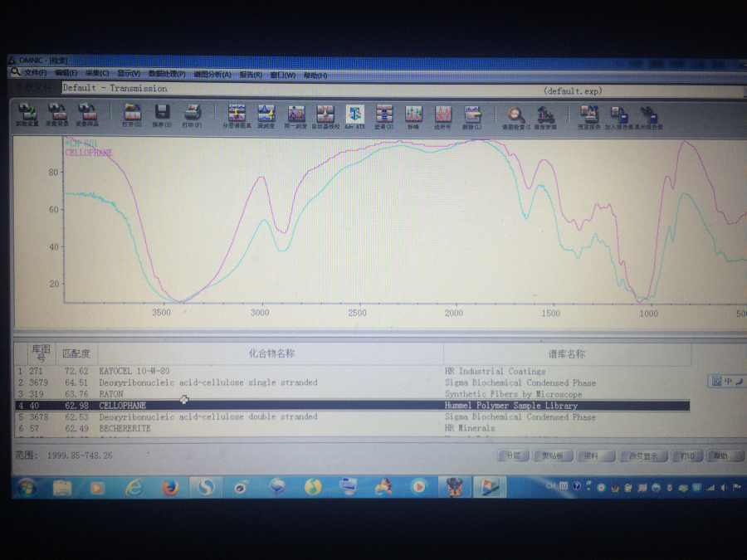This screenshot has width=747, height=560.
Task: Click Collect Sample (采集样品) icon
Action: point(86,114)
